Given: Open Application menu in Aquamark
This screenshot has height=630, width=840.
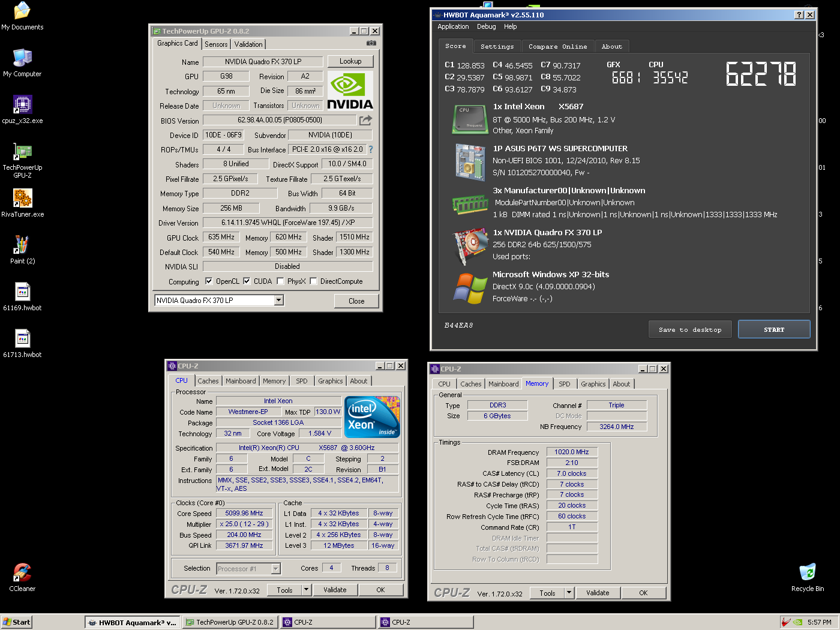Looking at the screenshot, I should pyautogui.click(x=453, y=26).
